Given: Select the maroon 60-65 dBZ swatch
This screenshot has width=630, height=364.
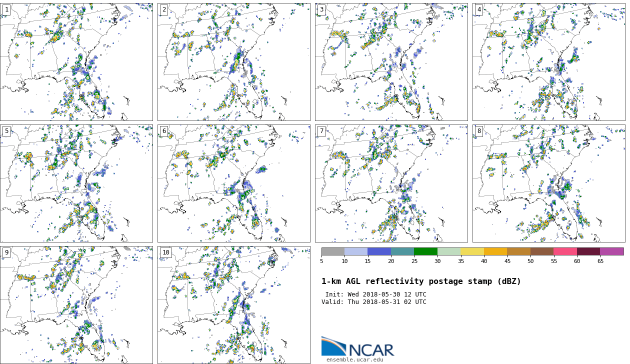Looking at the screenshot, I should point(588,251).
